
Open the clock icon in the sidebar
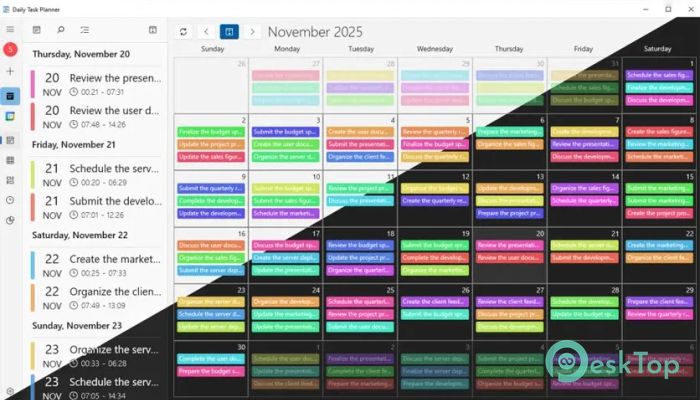coord(10,200)
